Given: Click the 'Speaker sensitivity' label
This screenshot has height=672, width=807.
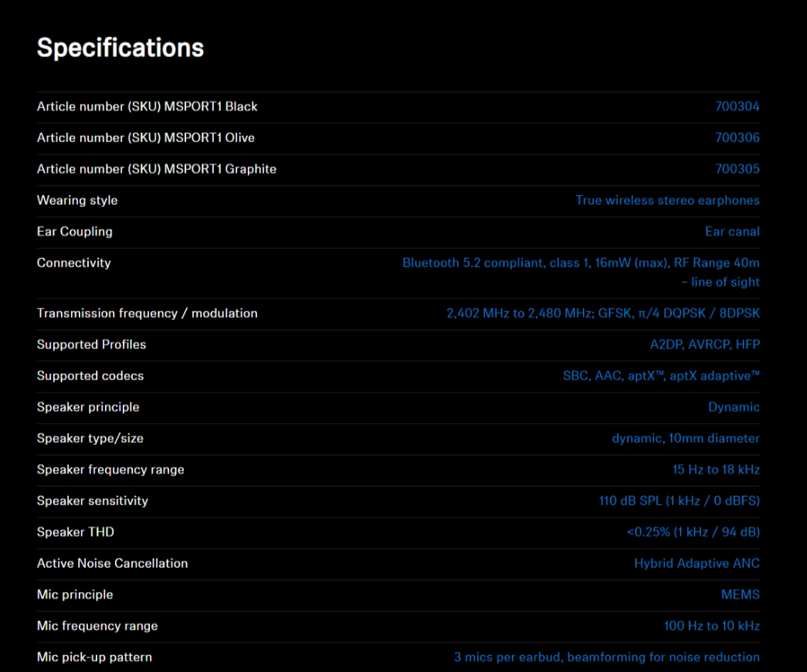Looking at the screenshot, I should [93, 501].
